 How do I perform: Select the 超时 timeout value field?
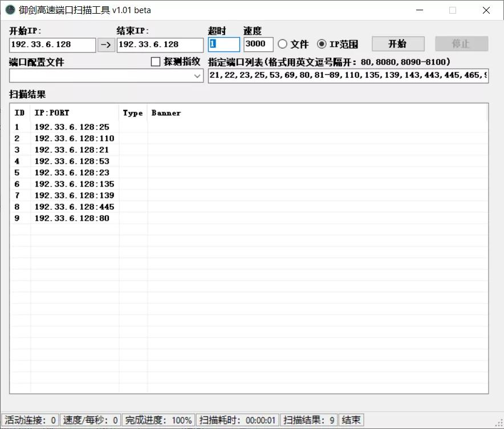224,44
